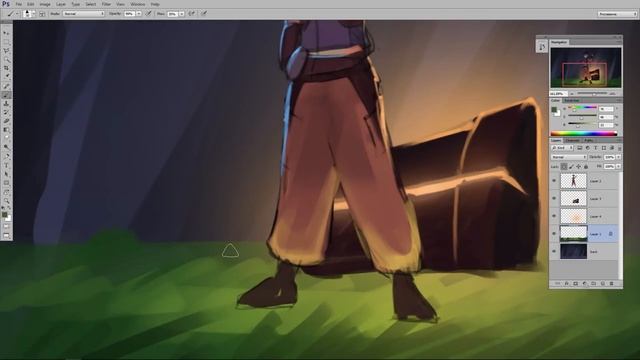Open the layer Fill arrow
Image resolution: width=640 pixels, height=360 pixels.
(x=619, y=166)
